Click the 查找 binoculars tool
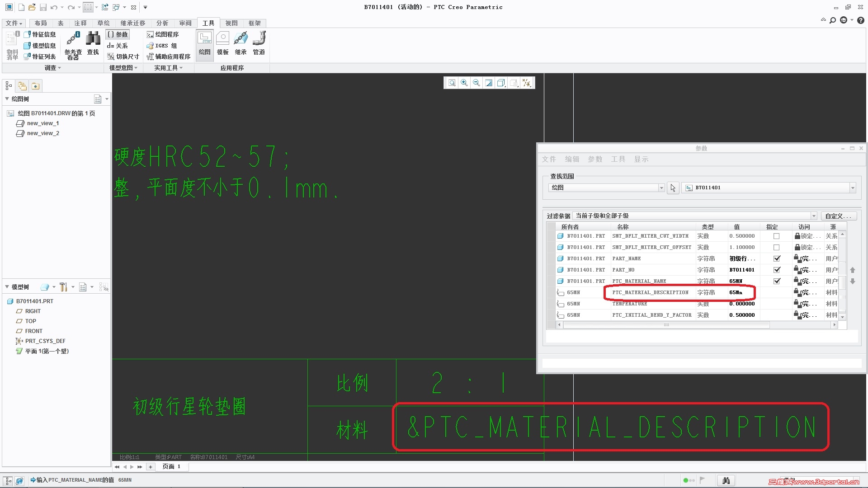 point(93,44)
